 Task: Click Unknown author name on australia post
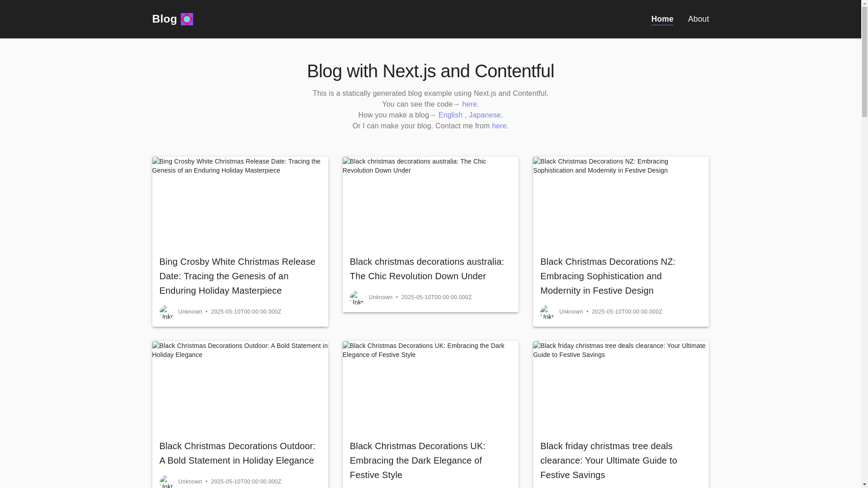click(x=381, y=297)
